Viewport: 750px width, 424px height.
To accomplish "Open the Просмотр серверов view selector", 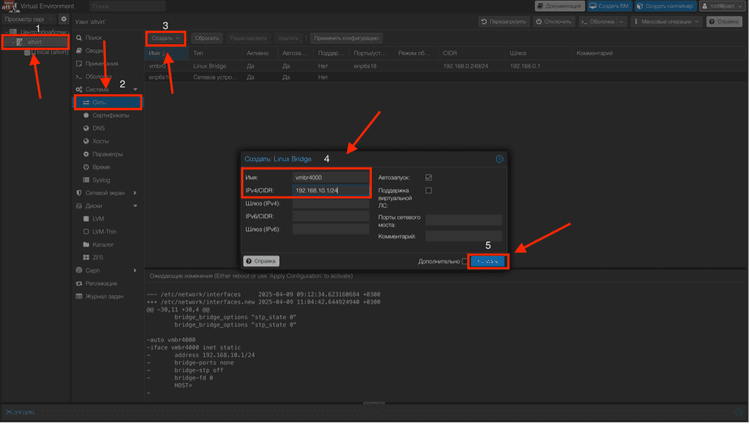I will [x=28, y=19].
